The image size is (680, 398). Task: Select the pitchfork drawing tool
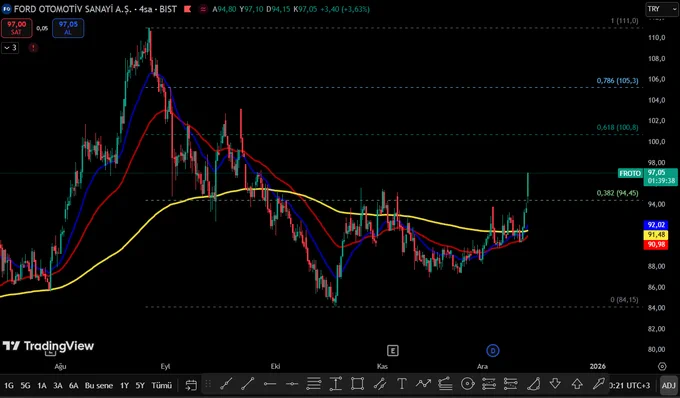tap(445, 384)
